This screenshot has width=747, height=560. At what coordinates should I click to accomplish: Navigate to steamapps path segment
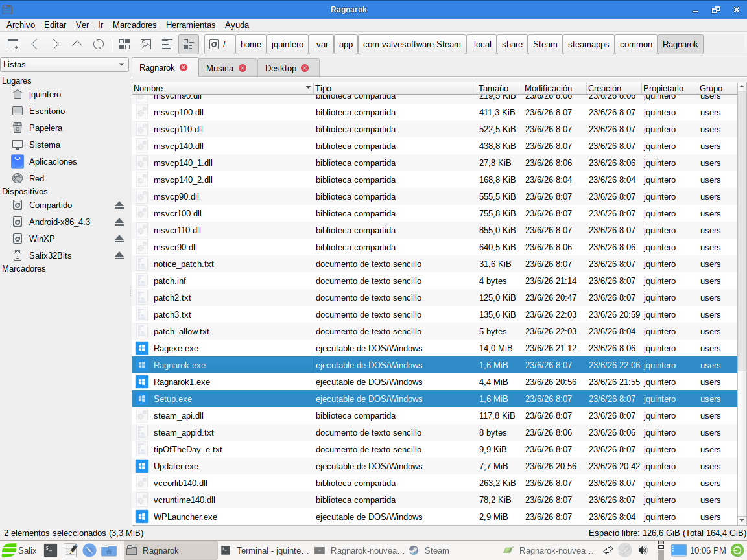tap(588, 44)
